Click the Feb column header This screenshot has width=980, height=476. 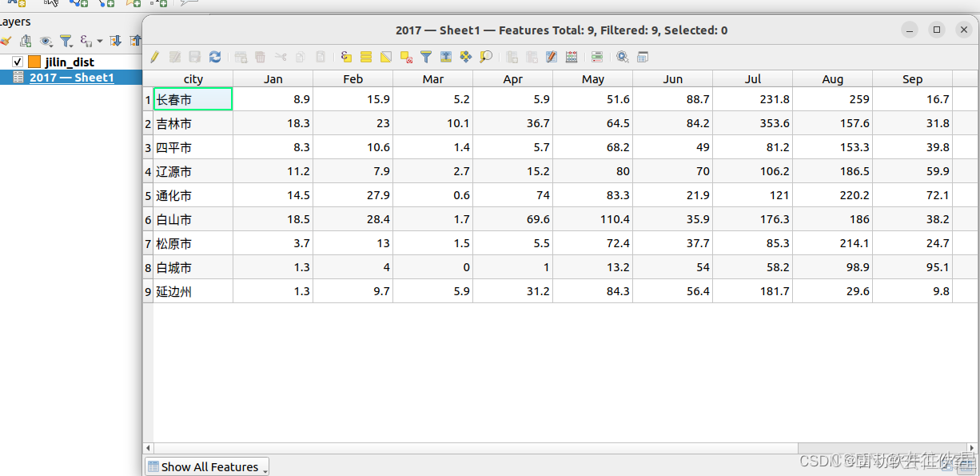click(353, 78)
